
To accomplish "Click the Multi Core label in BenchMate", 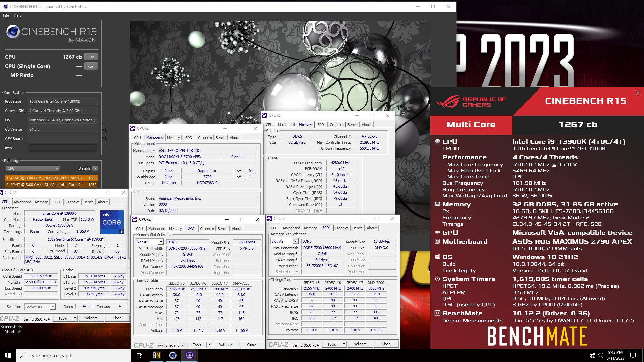I will 471,125.
